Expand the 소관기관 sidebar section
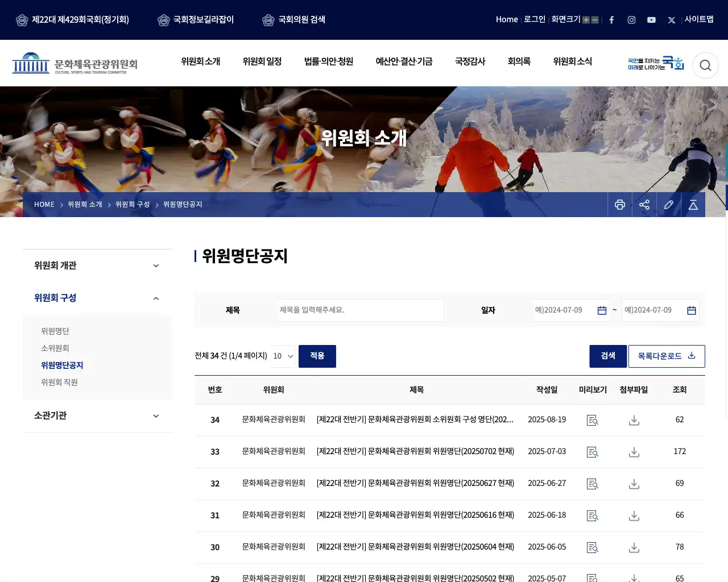The width and height of the screenshot is (728, 582). click(x=97, y=415)
